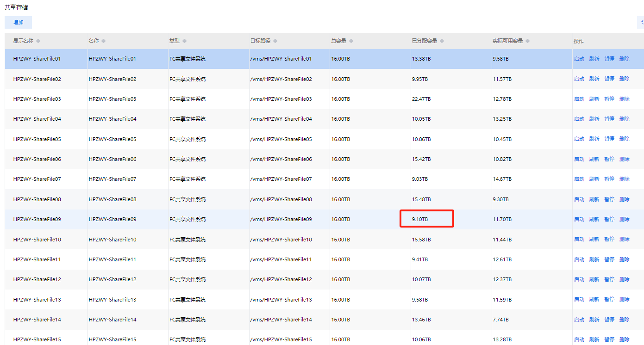644x345 pixels.
Task: Click available capacity value 13.25TB
Action: pos(502,119)
